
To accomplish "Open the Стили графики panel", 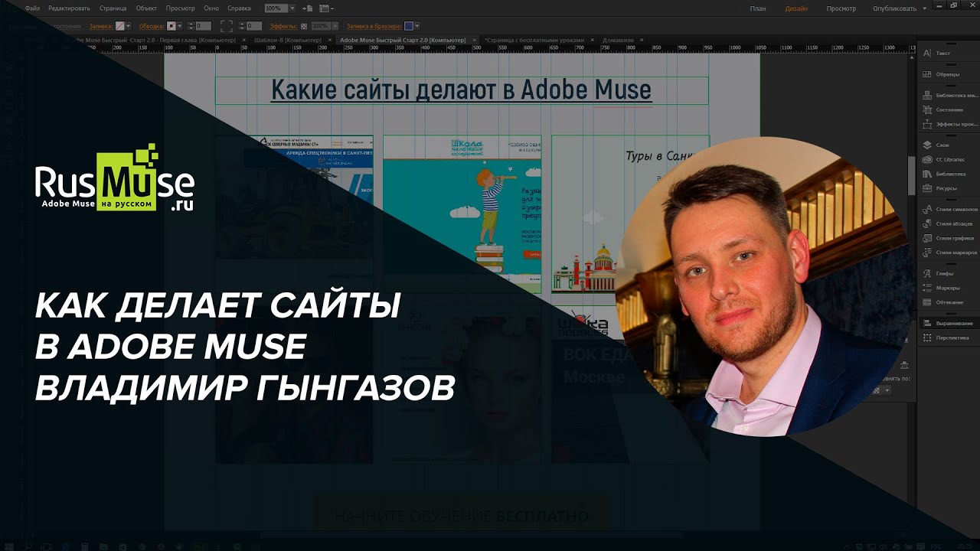I will [949, 238].
